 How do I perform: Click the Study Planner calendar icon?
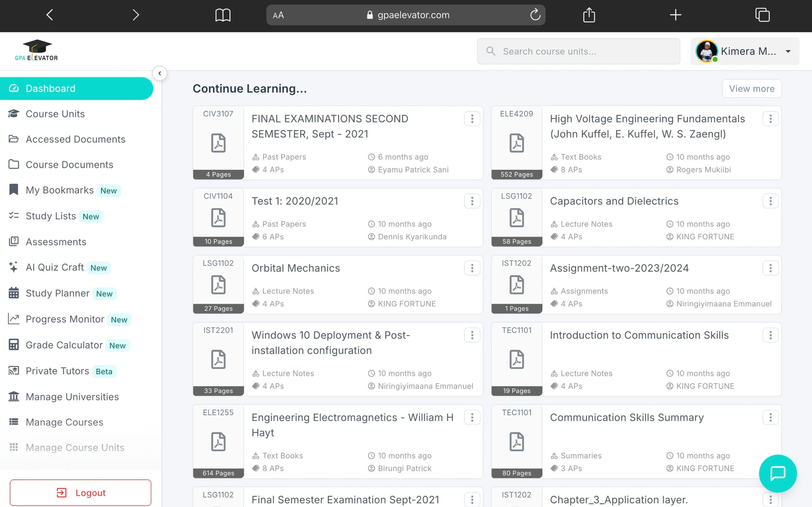(x=13, y=293)
